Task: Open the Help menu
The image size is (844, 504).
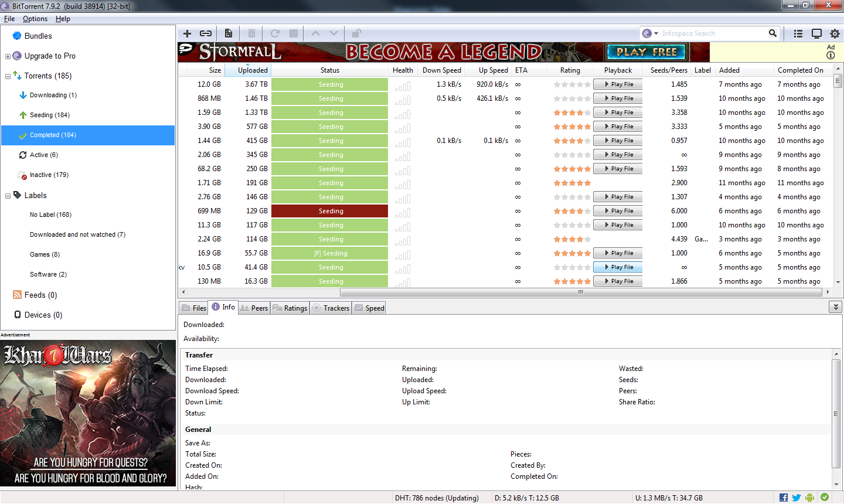Action: click(63, 19)
